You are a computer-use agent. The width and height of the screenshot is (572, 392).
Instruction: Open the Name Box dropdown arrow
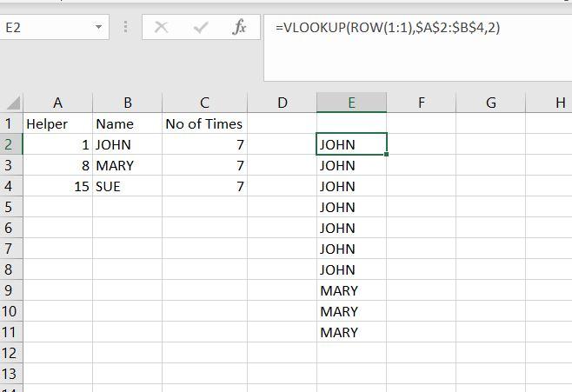click(98, 27)
